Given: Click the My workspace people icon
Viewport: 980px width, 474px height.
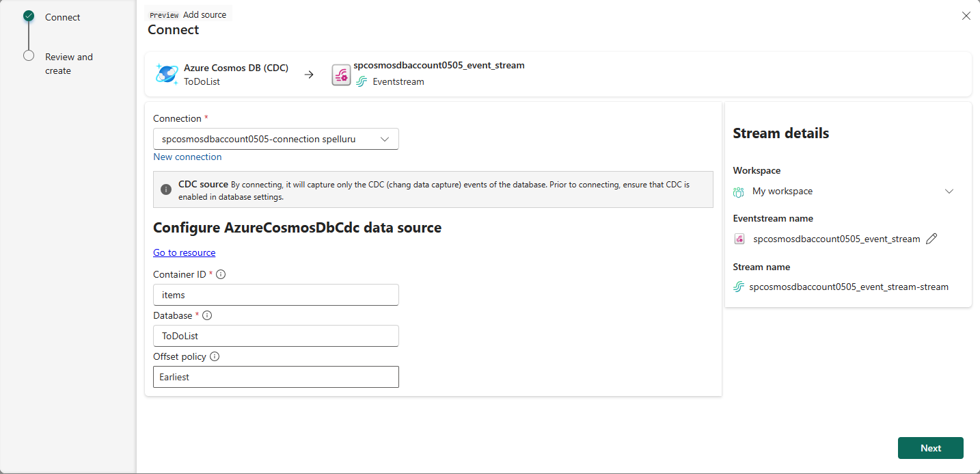Looking at the screenshot, I should coord(739,192).
